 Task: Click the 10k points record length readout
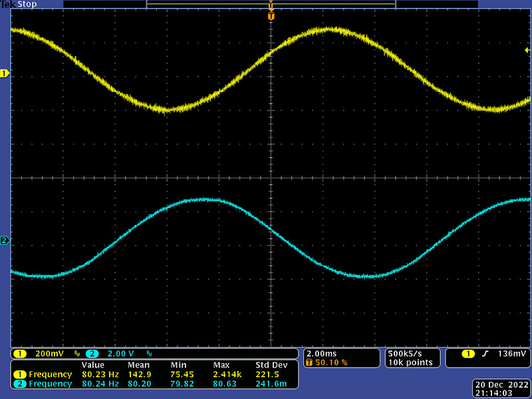(410, 362)
